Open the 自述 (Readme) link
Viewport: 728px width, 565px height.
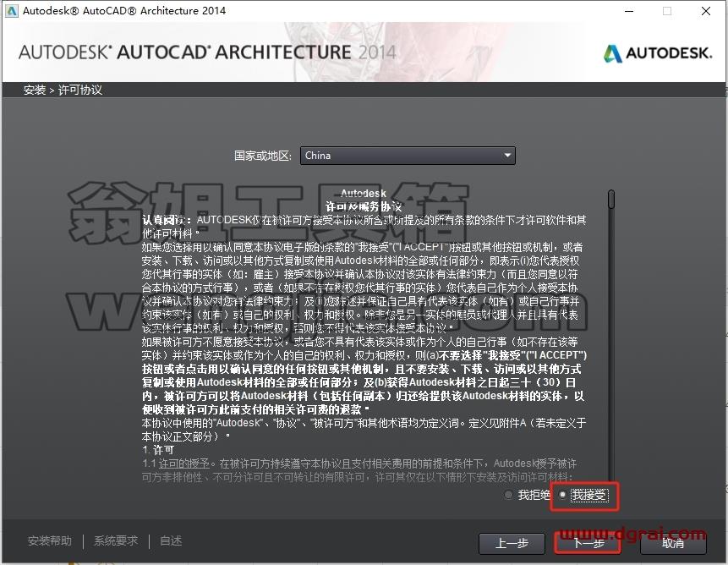pos(171,540)
